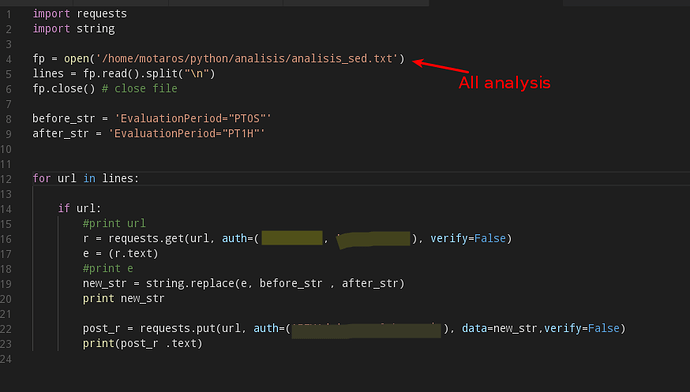Click the before_str variable on line 8

click(x=63, y=119)
